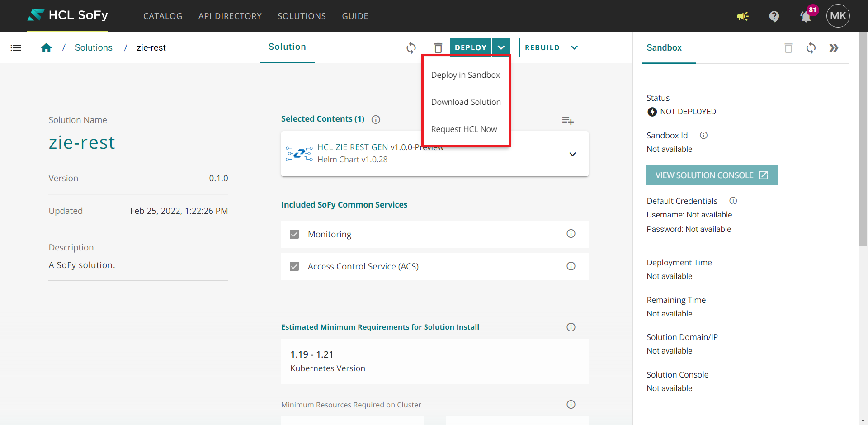
Task: Refresh the Sandbox panel status
Action: (x=811, y=48)
